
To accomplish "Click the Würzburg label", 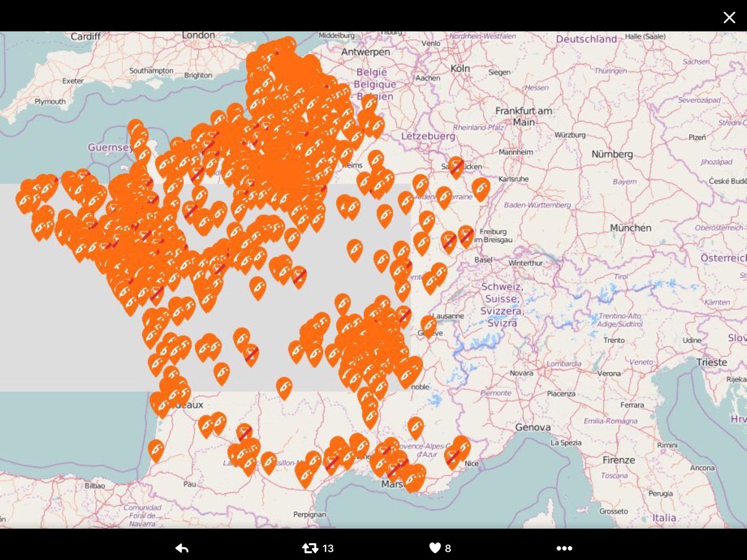I will 570,134.
